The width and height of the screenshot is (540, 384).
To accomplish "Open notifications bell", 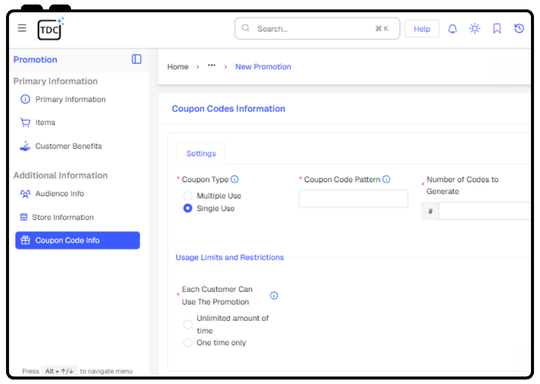I will [x=453, y=29].
